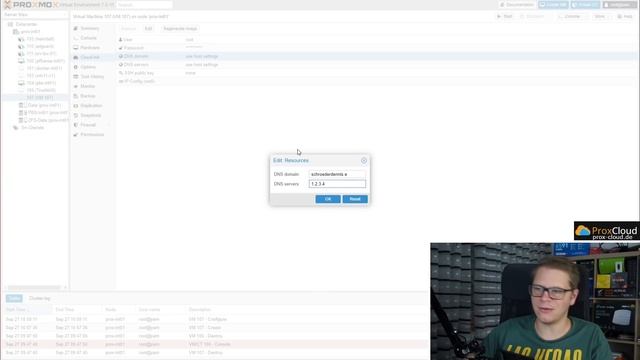This screenshot has height=360, width=640.
Task: Click the Firewall shield icon
Action: point(76,125)
